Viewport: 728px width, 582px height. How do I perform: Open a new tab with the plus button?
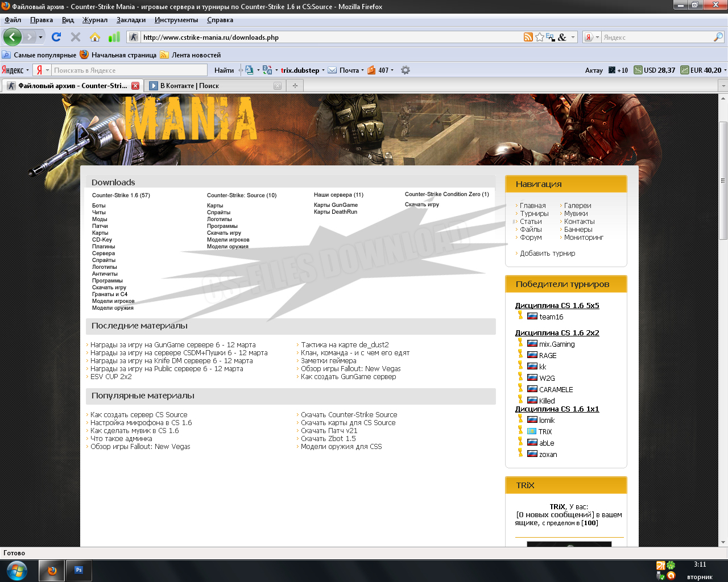[295, 86]
